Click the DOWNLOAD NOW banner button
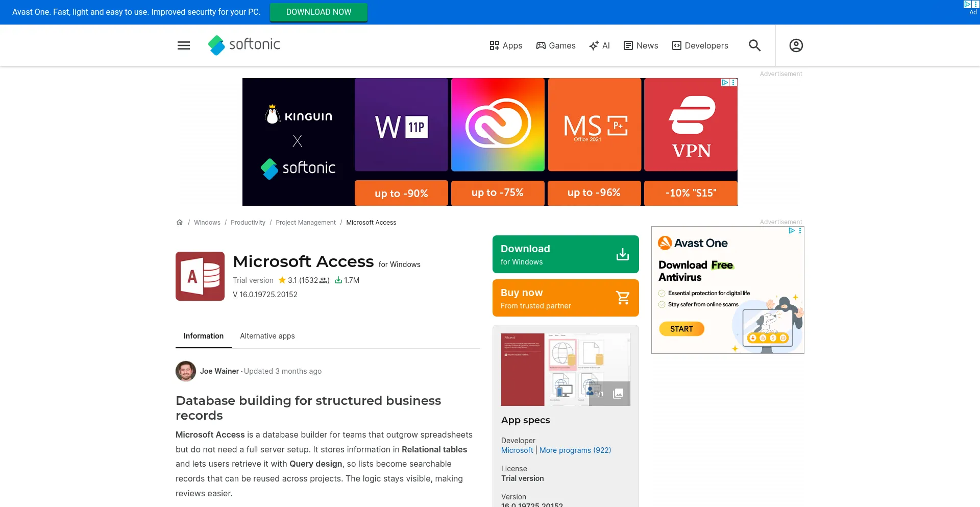The image size is (980, 507). (x=318, y=12)
